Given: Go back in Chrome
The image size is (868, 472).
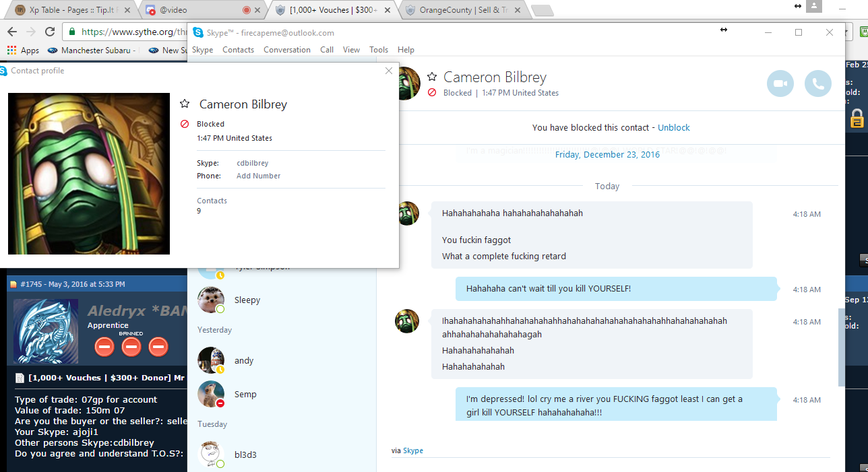Looking at the screenshot, I should click(13, 32).
